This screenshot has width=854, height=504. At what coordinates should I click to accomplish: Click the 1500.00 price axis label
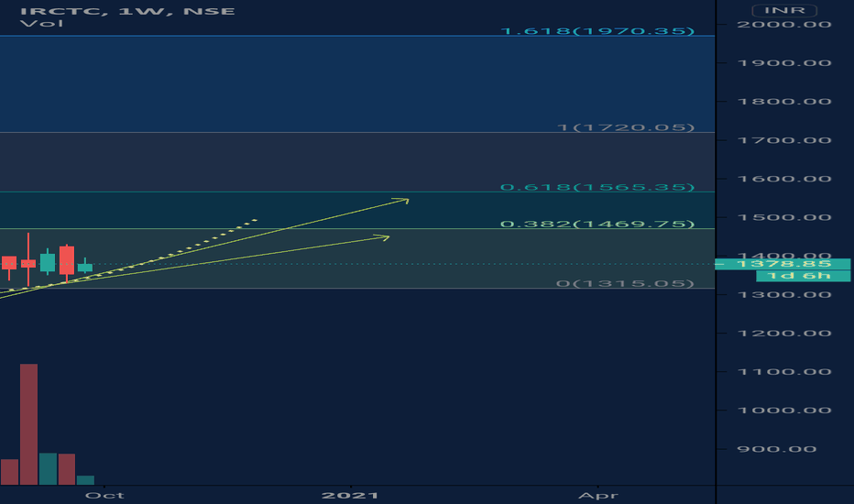tap(783, 218)
